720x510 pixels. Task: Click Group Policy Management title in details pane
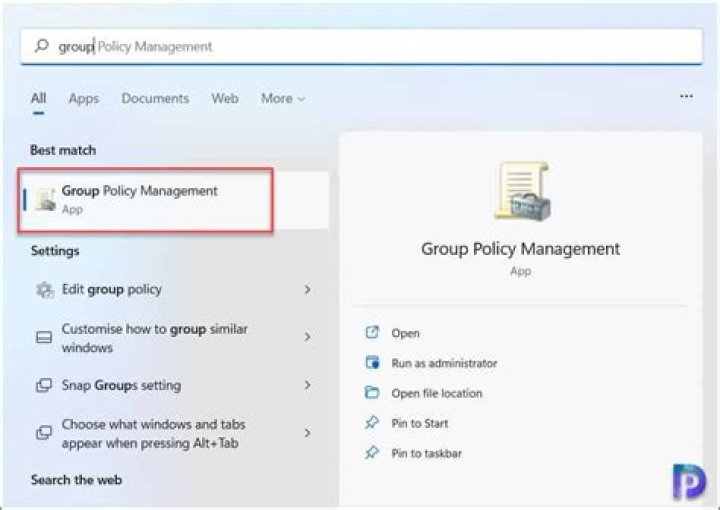520,249
